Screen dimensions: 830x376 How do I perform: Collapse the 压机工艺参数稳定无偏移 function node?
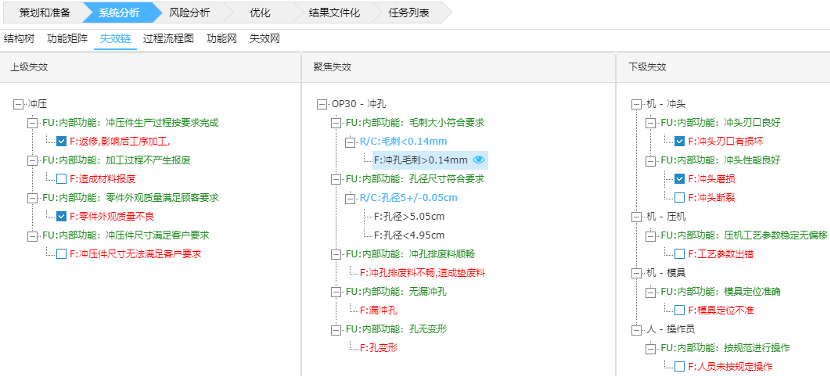tap(651, 236)
